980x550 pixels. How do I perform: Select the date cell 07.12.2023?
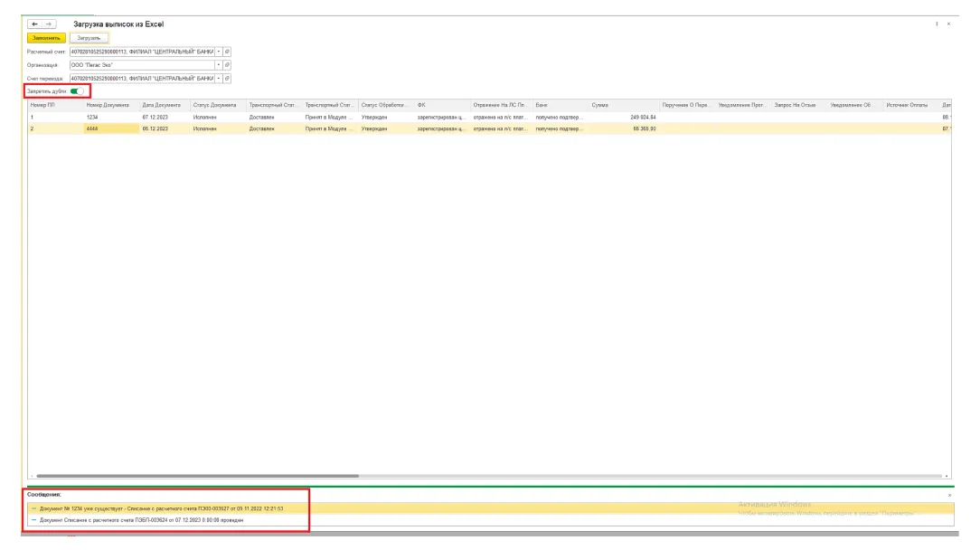coord(165,117)
